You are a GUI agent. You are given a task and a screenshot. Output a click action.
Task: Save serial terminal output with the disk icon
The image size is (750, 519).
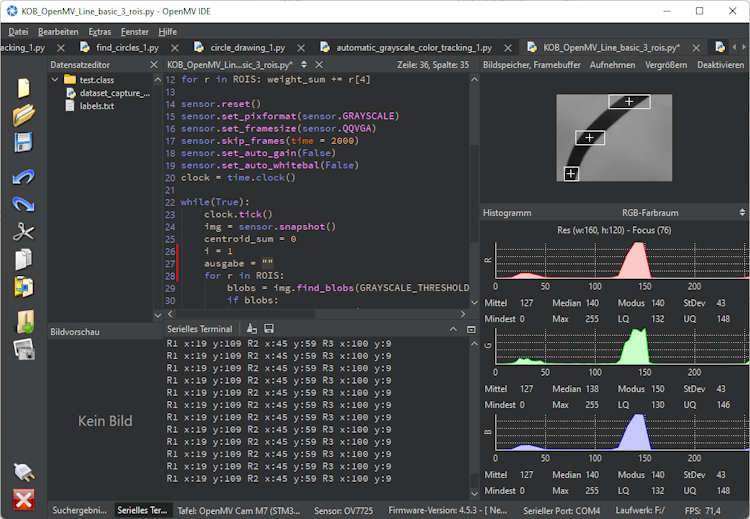point(269,329)
